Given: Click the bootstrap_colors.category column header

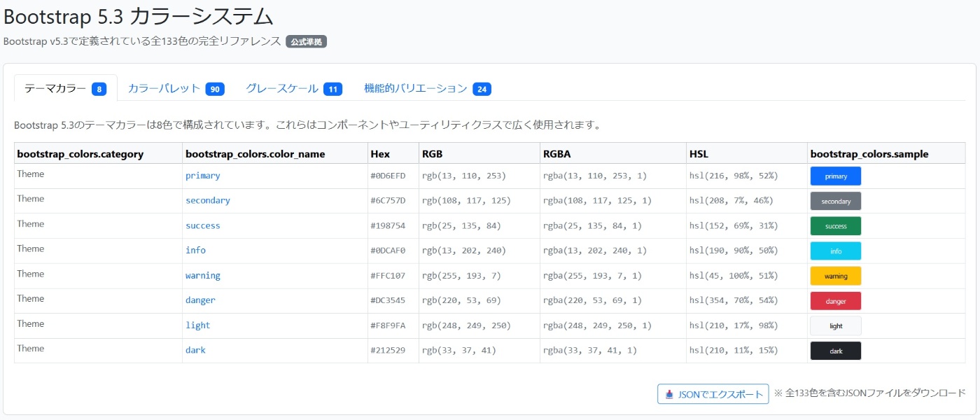Looking at the screenshot, I should (x=98, y=153).
